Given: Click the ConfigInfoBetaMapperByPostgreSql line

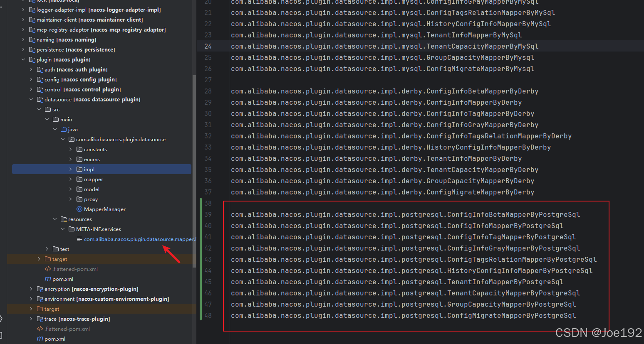Looking at the screenshot, I should 406,214.
